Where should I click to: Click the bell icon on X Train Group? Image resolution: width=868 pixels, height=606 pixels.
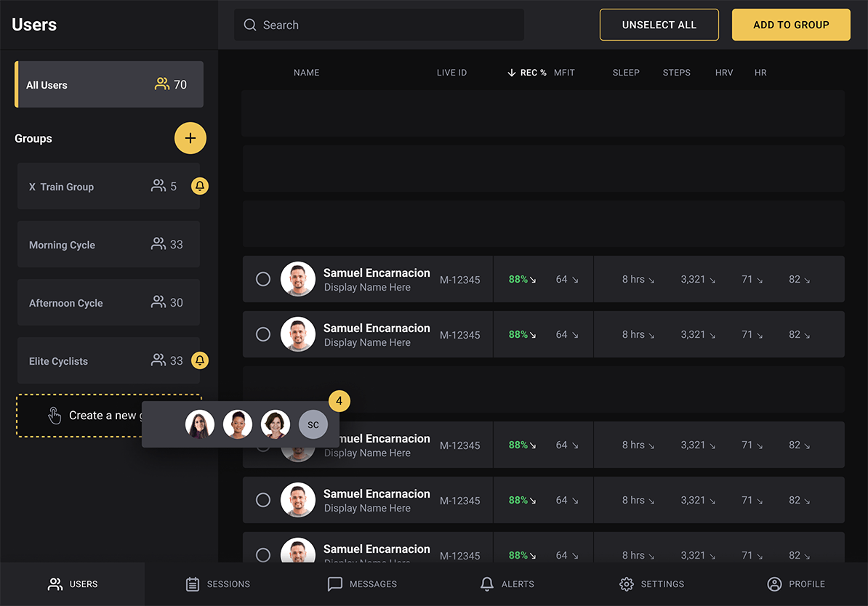click(x=200, y=186)
